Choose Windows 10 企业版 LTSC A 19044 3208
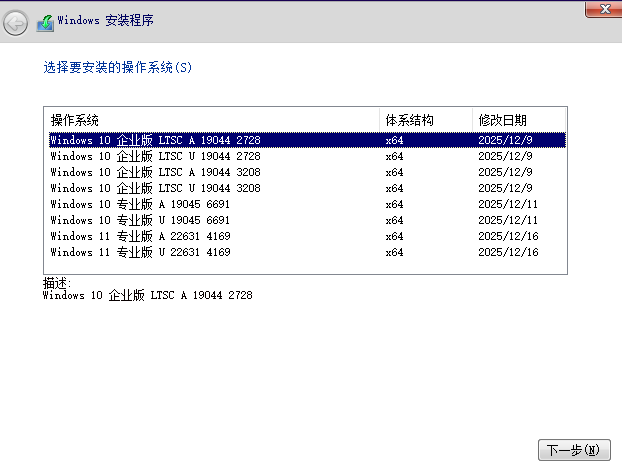622x466 pixels. (155, 172)
